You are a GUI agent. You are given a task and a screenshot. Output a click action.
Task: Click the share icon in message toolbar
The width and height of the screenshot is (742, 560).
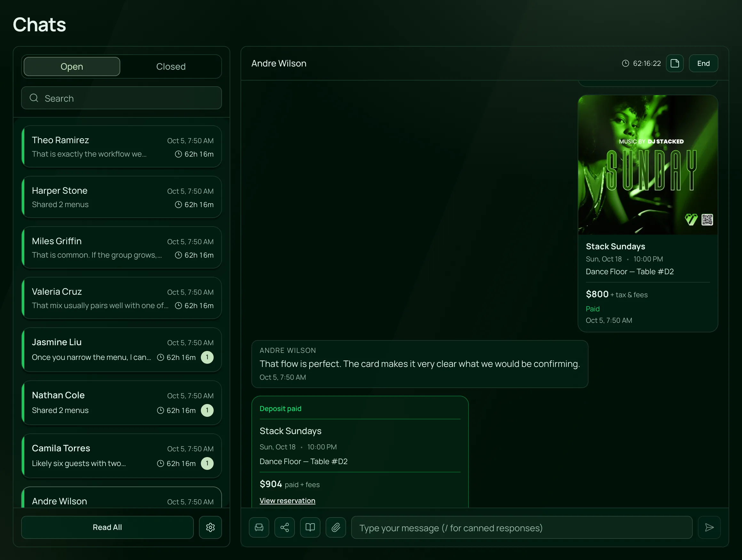pyautogui.click(x=284, y=527)
